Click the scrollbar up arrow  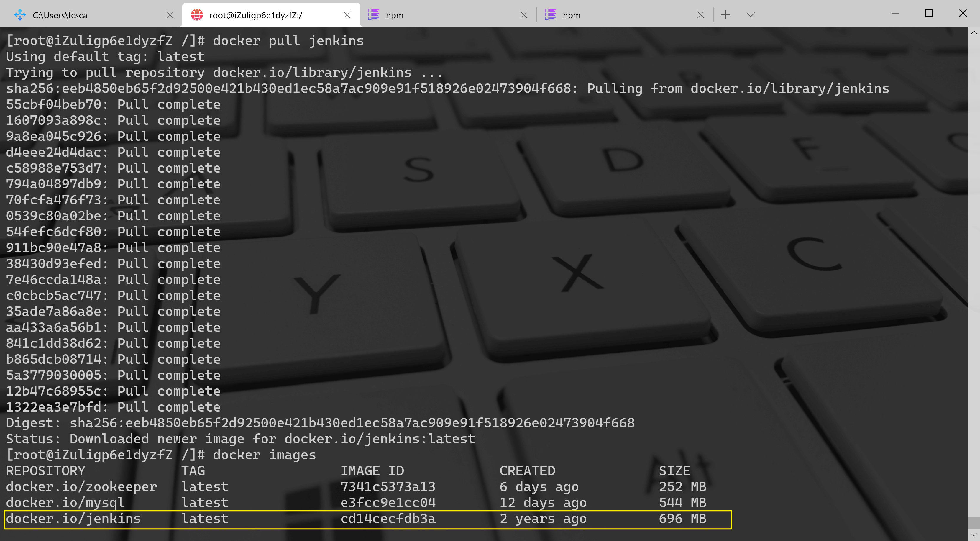click(974, 33)
